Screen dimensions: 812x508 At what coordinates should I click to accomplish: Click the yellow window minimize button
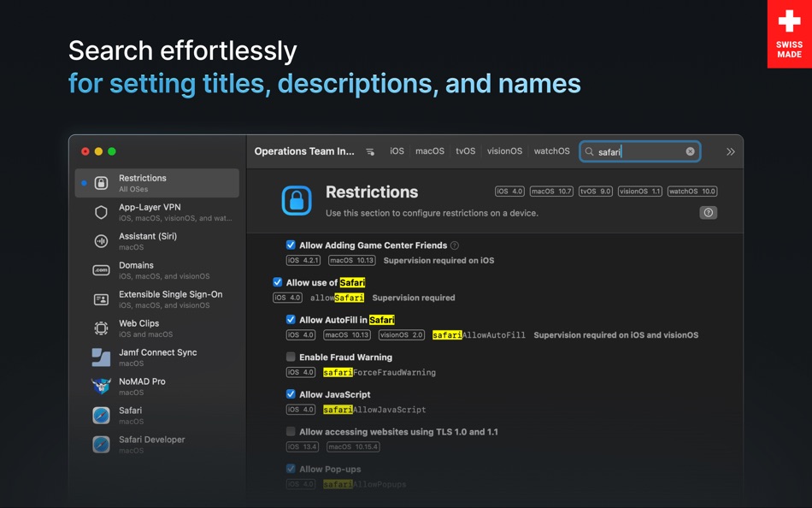tap(98, 151)
